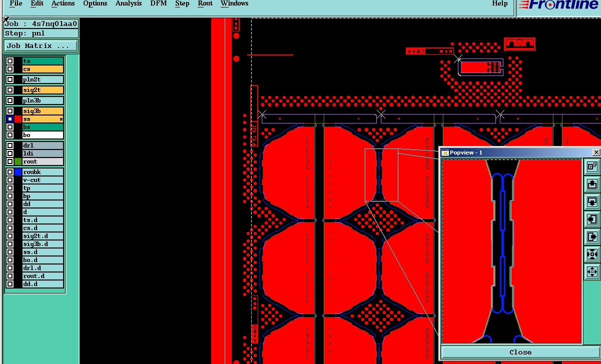Image resolution: width=601 pixels, height=364 pixels.
Task: Toggle display checkbox for pln3b layer
Action: [10, 100]
